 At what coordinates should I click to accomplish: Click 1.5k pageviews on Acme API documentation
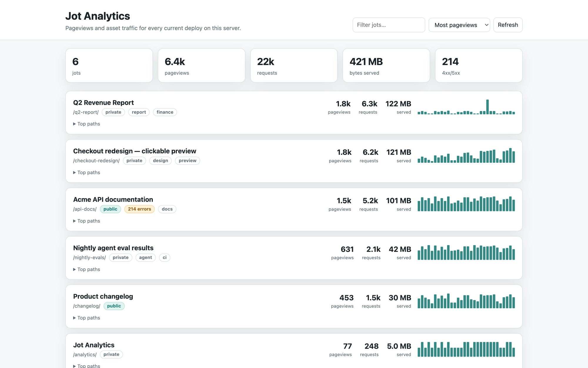(x=340, y=204)
